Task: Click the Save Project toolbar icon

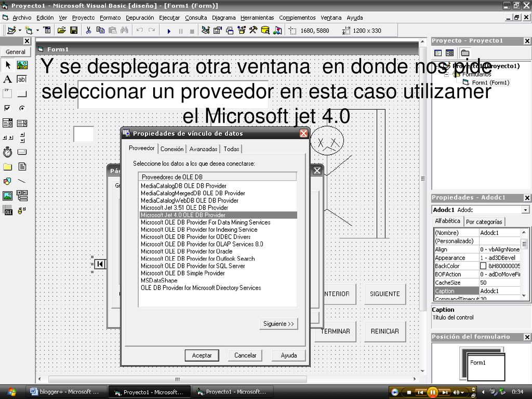Action: [x=74, y=31]
